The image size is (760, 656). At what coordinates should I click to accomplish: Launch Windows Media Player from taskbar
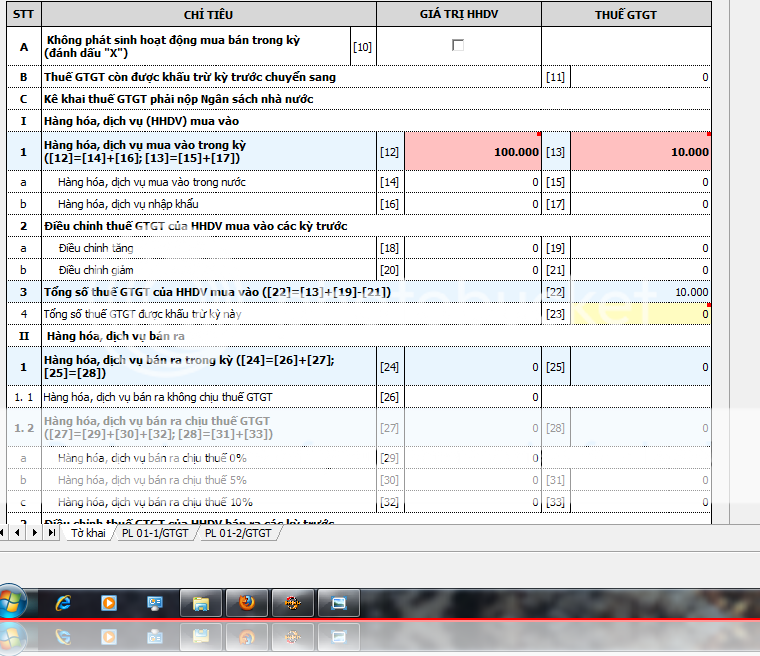(x=109, y=603)
